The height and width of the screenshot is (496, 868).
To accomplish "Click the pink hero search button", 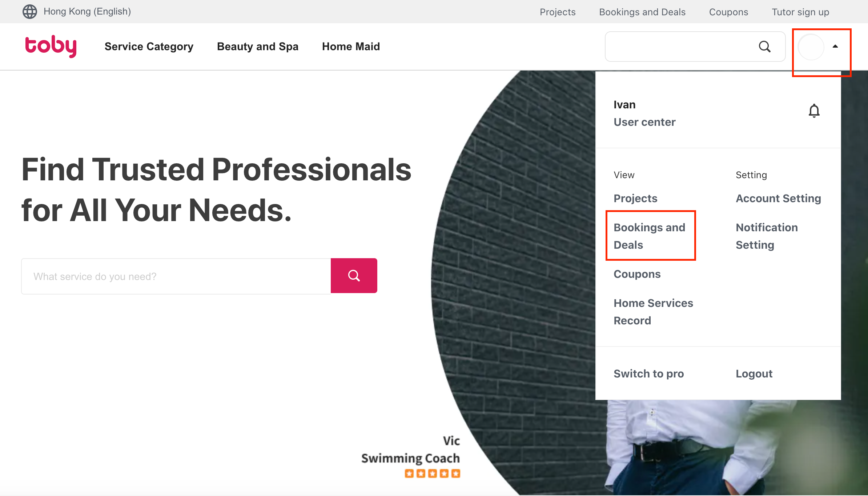I will (x=354, y=276).
